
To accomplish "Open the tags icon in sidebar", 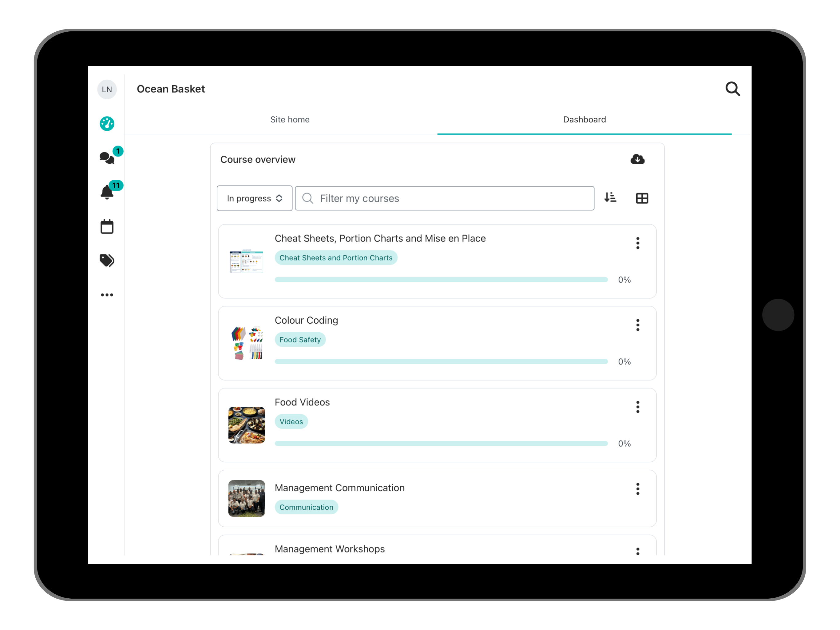I will click(x=107, y=260).
